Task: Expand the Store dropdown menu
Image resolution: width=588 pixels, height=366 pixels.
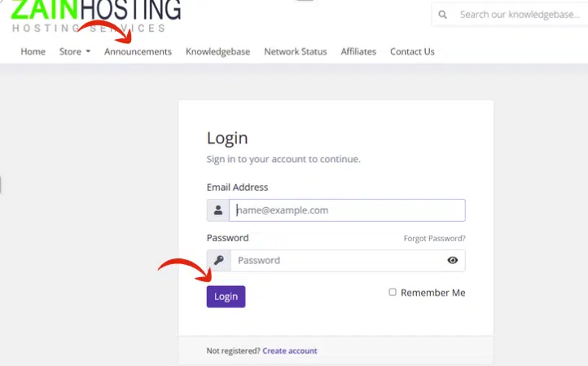Action: (75, 51)
